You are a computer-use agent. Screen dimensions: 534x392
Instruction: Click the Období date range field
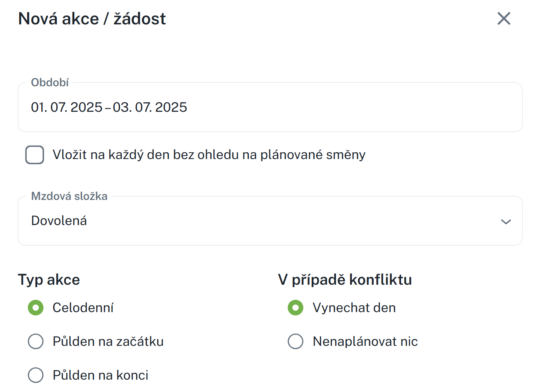(x=270, y=107)
